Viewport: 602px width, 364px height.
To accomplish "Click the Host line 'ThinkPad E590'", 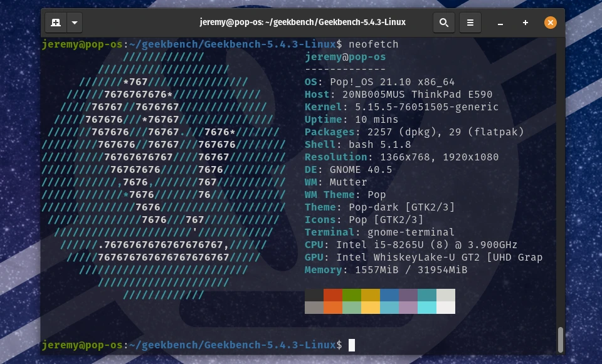I will tap(451, 95).
